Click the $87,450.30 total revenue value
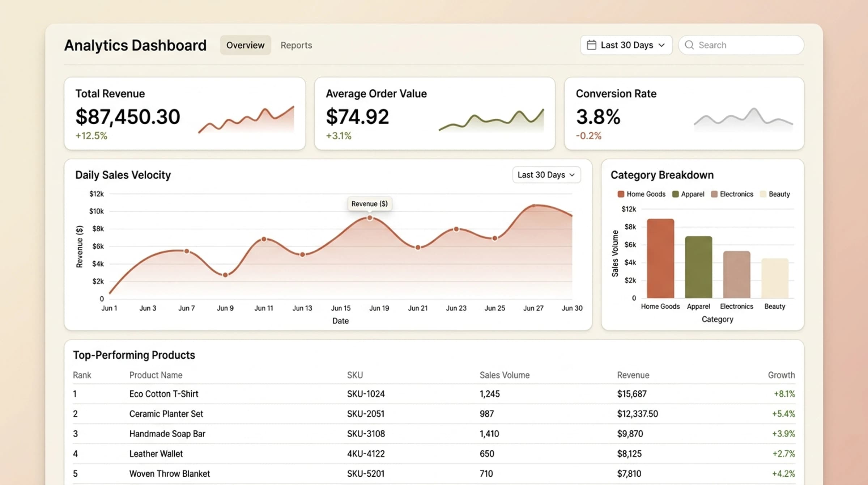This screenshot has height=485, width=868. tap(128, 117)
